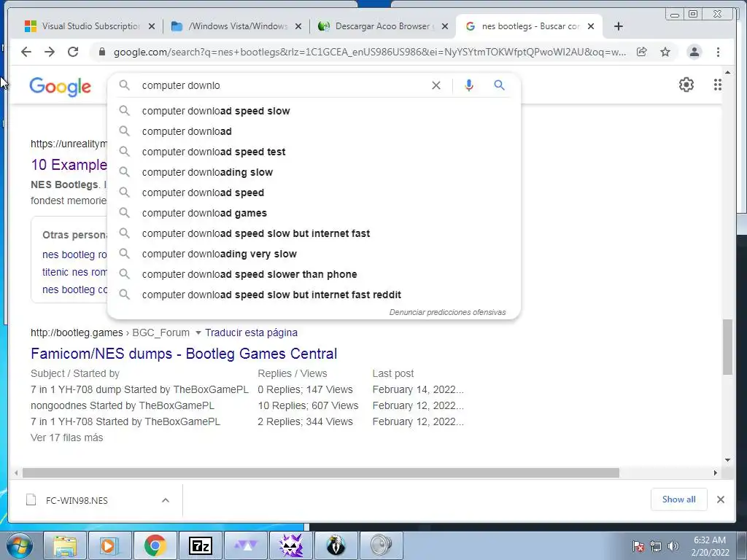Choose the plain computer download suggestion
Viewport: 747px width, 560px height.
(314, 131)
